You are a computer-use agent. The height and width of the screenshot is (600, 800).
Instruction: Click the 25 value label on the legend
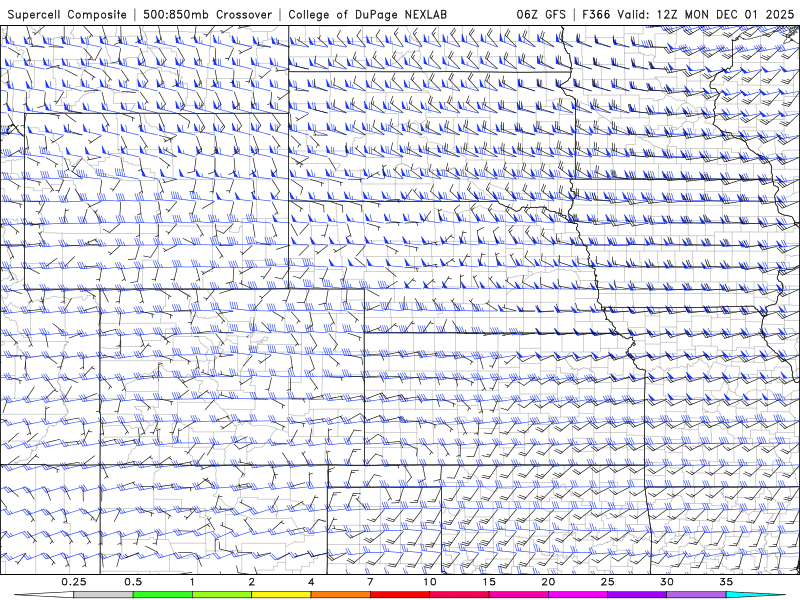[x=607, y=582]
